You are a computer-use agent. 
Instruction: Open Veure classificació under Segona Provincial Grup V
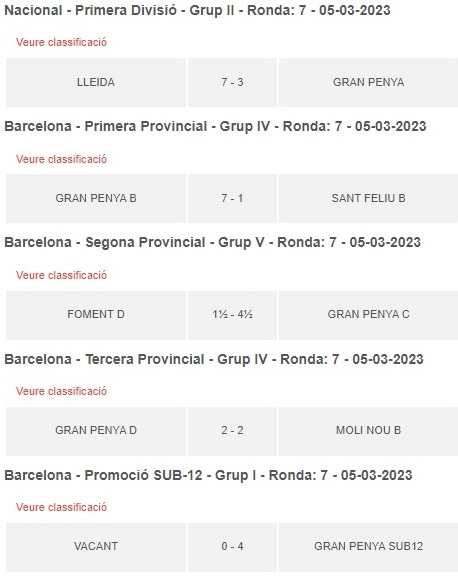tap(61, 275)
